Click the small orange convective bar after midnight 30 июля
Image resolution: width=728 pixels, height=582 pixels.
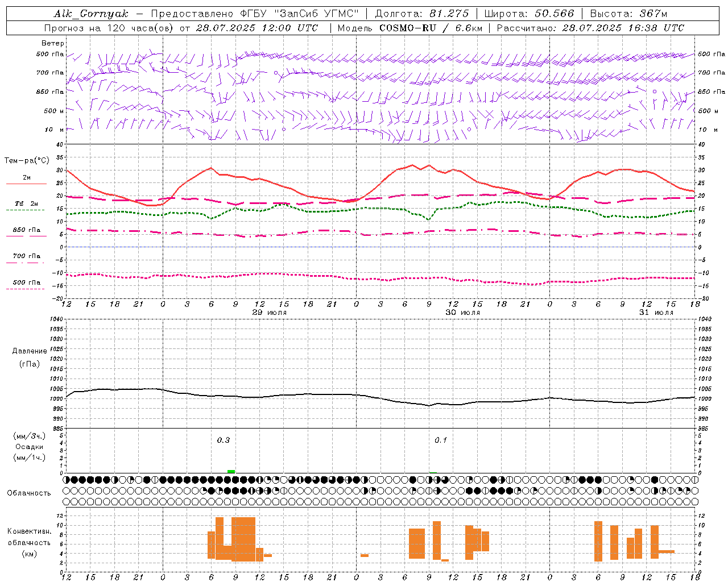pyautogui.click(x=365, y=555)
